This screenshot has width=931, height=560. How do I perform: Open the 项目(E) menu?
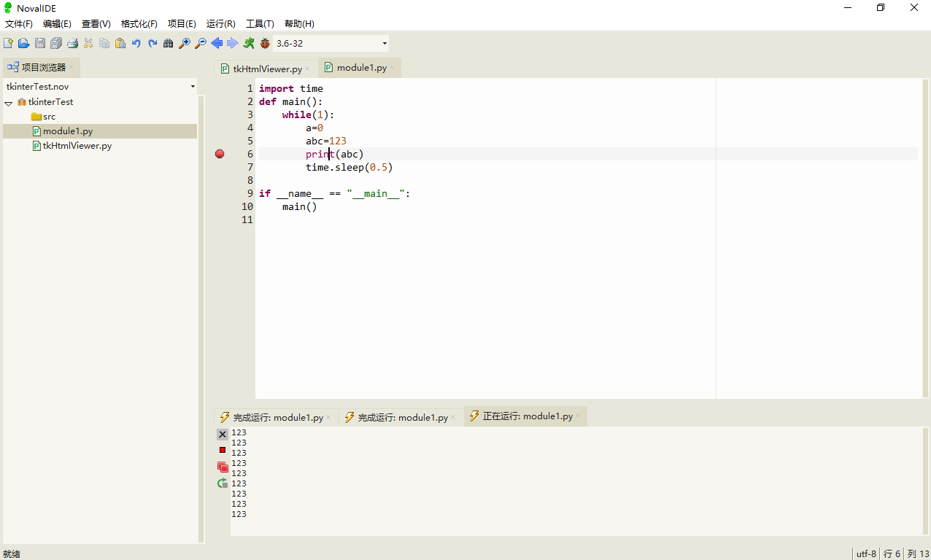pyautogui.click(x=182, y=24)
